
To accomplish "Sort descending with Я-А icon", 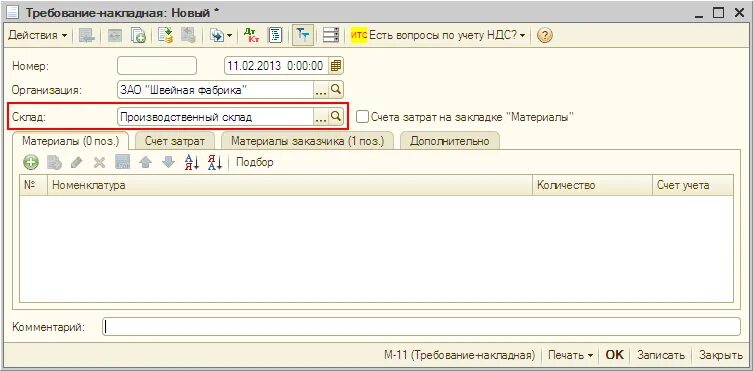I will coord(215,163).
